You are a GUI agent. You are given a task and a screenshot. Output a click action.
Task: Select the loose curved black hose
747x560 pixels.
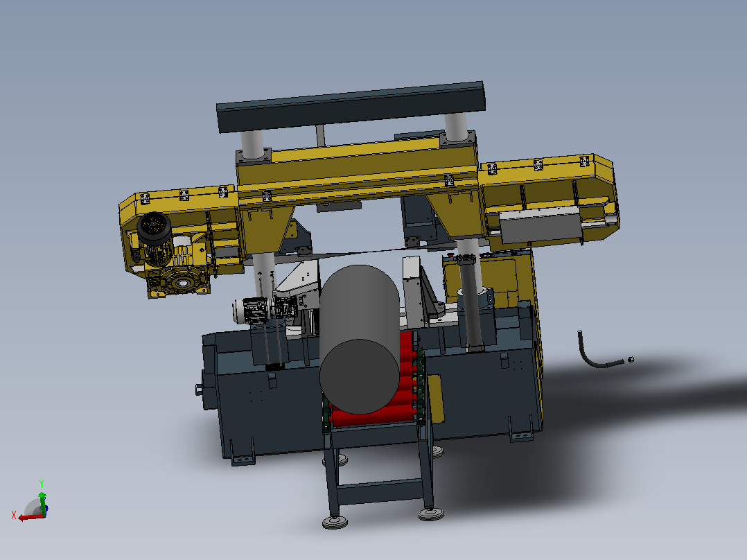(x=599, y=351)
